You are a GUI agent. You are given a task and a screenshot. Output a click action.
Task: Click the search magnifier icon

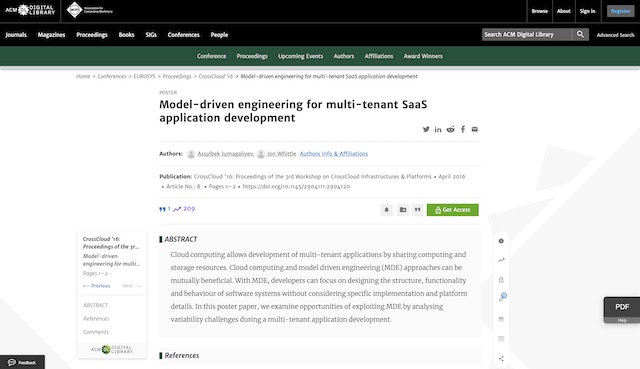(580, 34)
